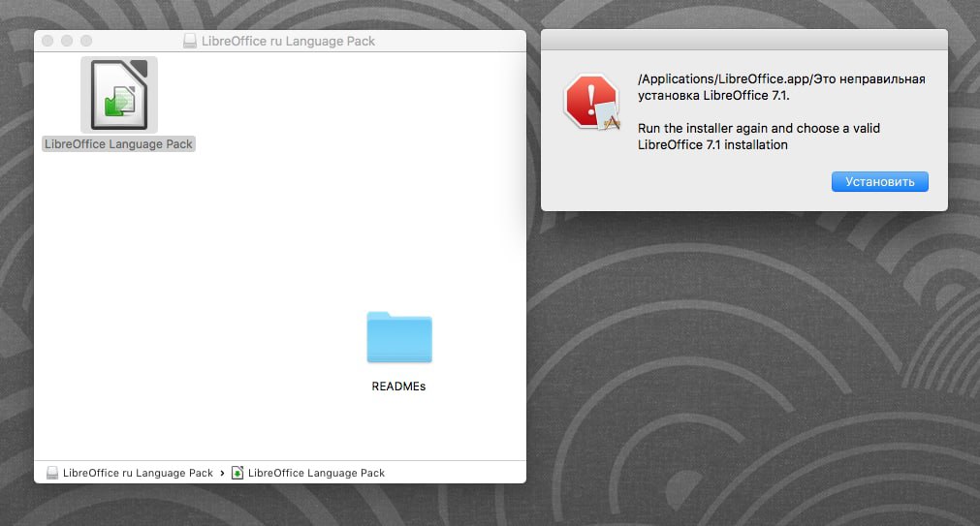980x526 pixels.
Task: Click the Установить button in the dialog
Action: 879,182
